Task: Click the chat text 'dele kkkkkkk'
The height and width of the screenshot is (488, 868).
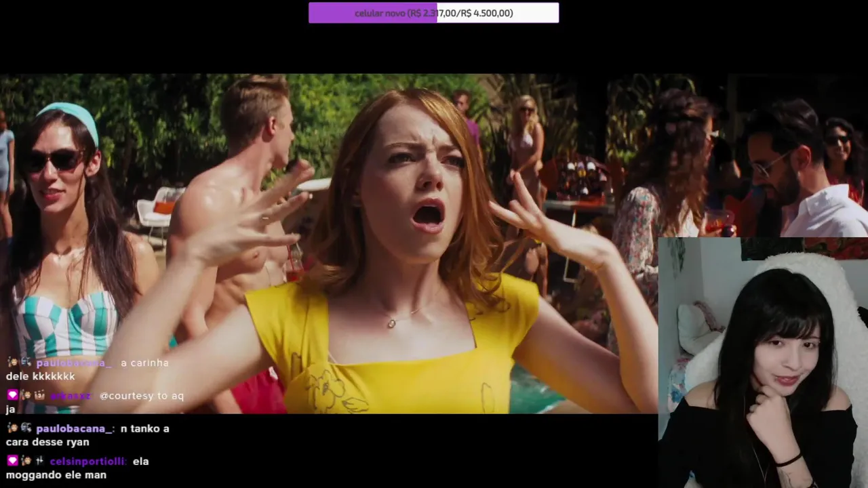Action: pos(41,376)
